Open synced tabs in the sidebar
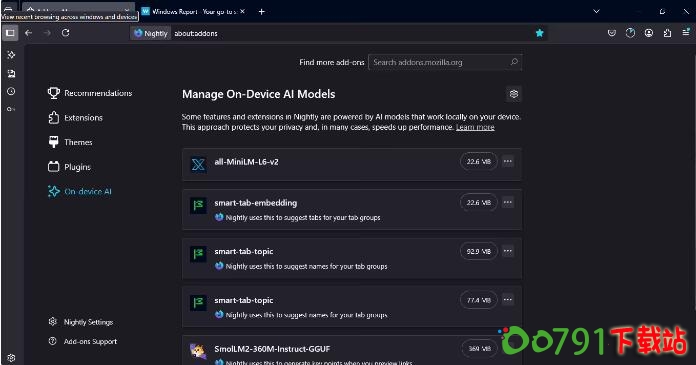Screen dimensions: 696x365 11,73
